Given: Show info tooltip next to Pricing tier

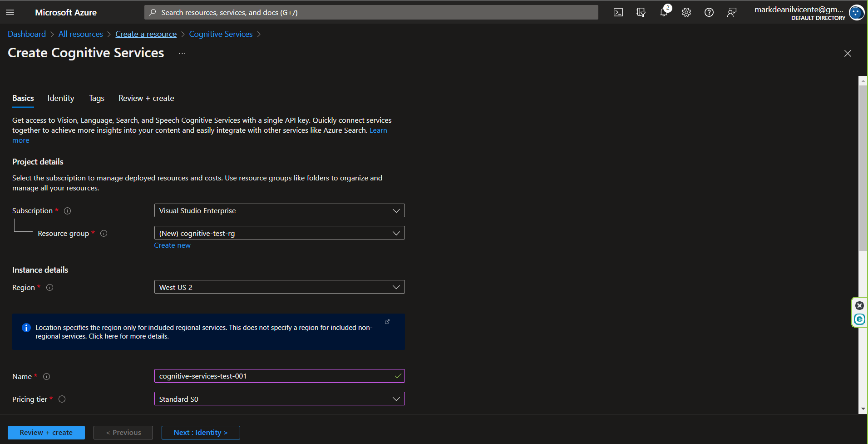Looking at the screenshot, I should coord(62,399).
